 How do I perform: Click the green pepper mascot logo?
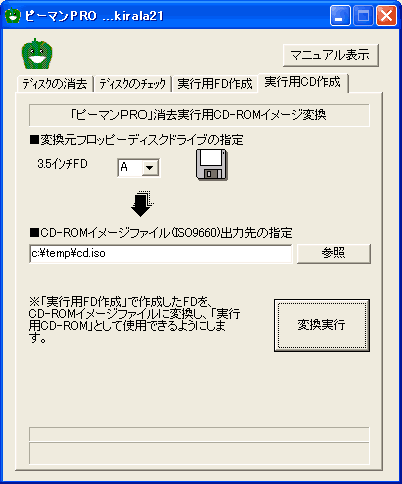pos(37,54)
